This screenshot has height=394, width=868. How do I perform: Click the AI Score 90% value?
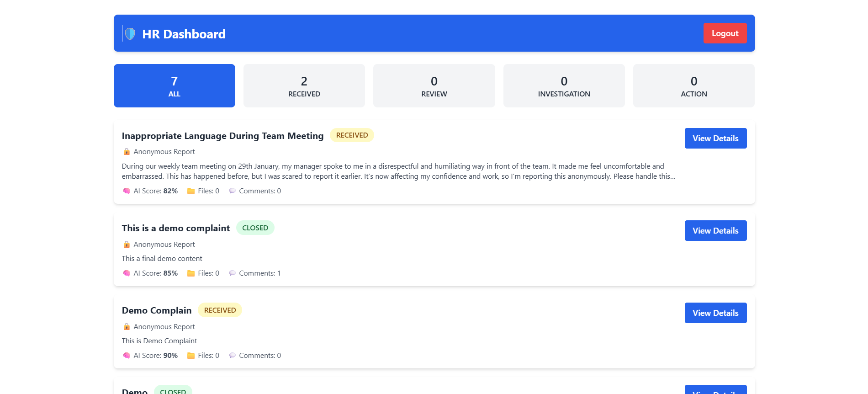coord(170,356)
